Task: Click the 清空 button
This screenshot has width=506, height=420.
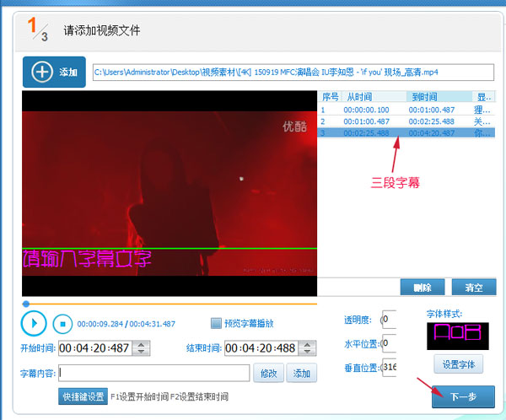Action: point(473,288)
